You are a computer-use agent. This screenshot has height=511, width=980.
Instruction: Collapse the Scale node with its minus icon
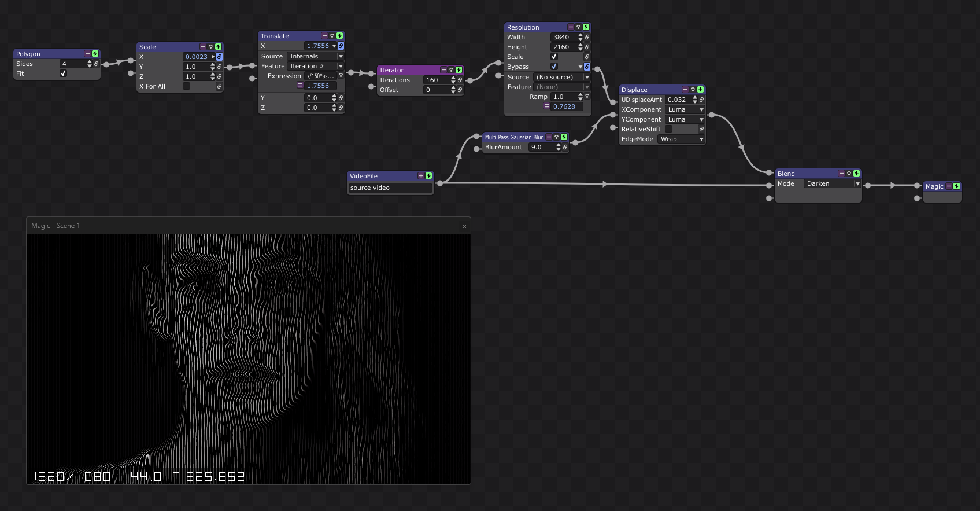tap(203, 47)
